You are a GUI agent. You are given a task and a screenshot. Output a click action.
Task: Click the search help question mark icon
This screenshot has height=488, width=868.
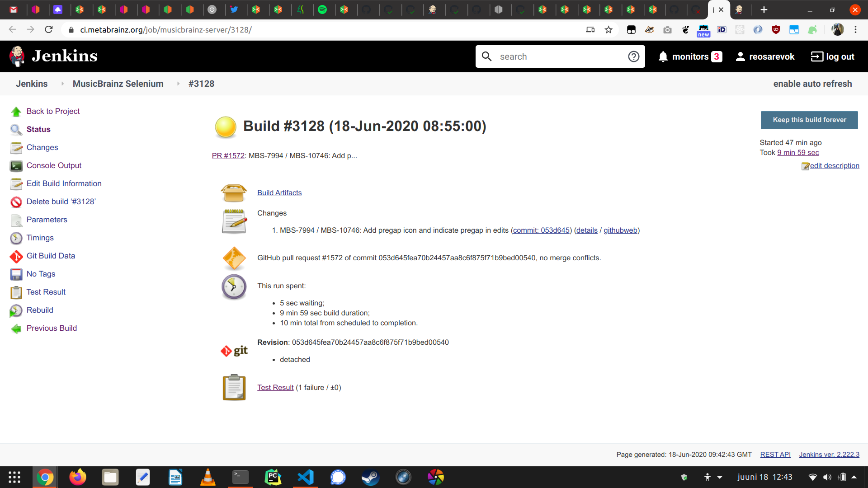[634, 56]
